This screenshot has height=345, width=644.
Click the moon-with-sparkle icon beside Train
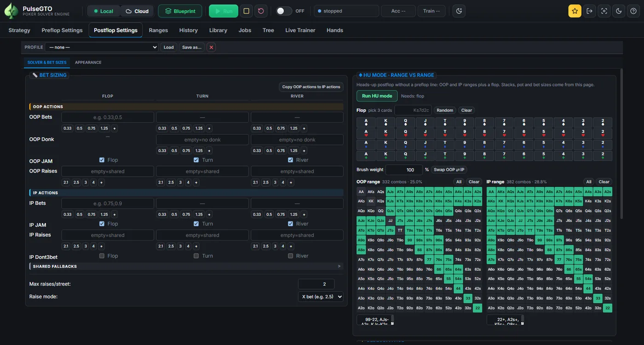tap(459, 11)
